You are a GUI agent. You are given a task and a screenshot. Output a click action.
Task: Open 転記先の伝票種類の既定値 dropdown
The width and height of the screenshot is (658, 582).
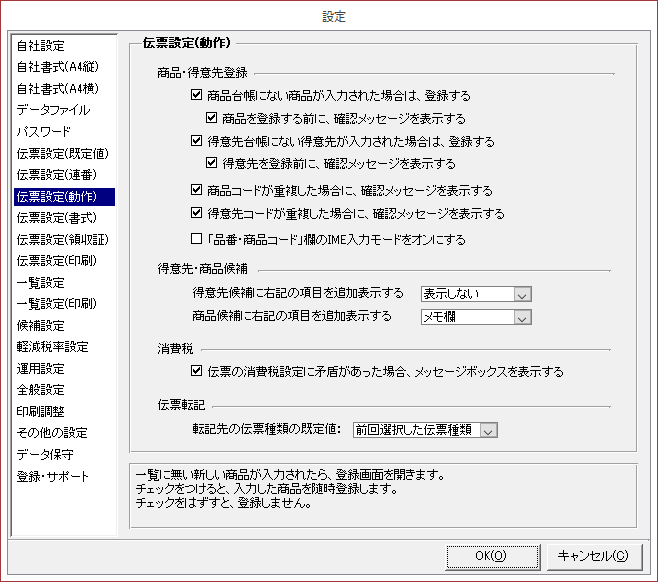[425, 430]
